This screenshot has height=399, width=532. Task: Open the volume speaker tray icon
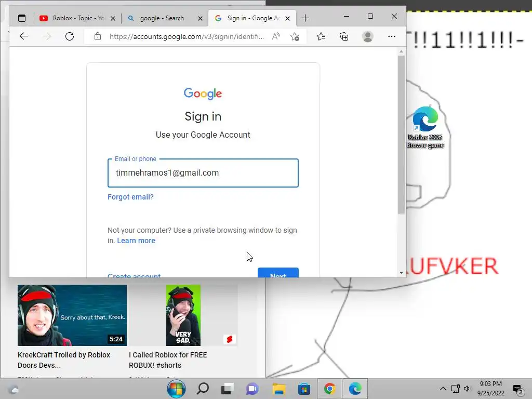click(x=467, y=389)
